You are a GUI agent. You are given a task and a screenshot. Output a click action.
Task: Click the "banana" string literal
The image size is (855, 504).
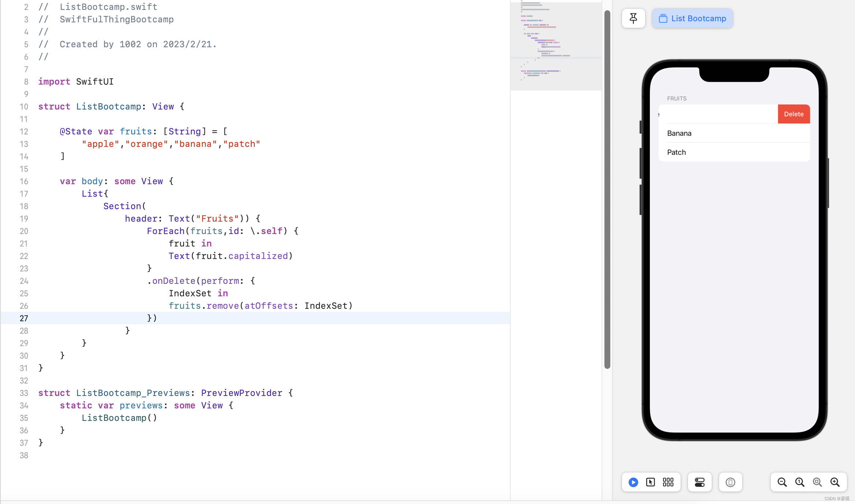point(196,144)
